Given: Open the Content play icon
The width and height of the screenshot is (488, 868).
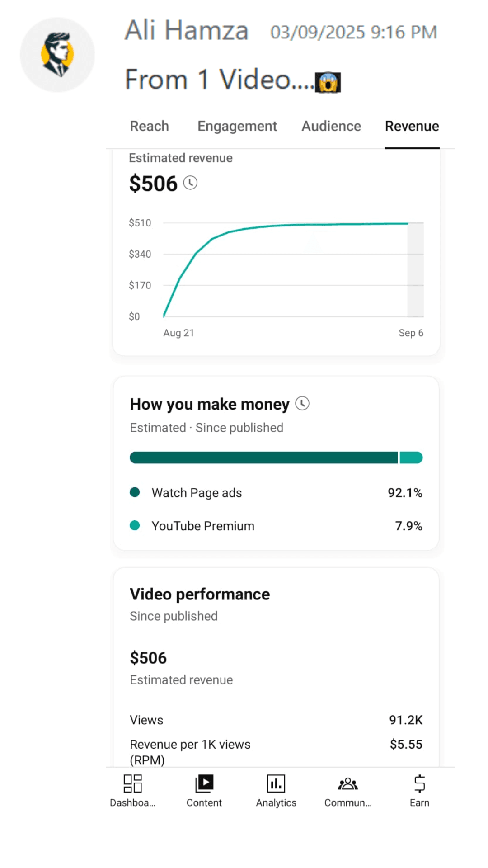Looking at the screenshot, I should pyautogui.click(x=204, y=783).
